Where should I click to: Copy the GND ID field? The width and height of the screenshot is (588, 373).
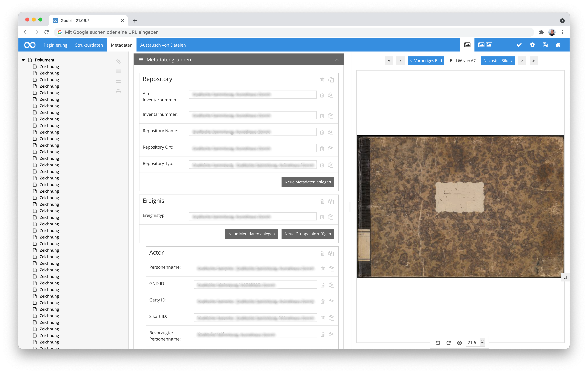tap(331, 285)
